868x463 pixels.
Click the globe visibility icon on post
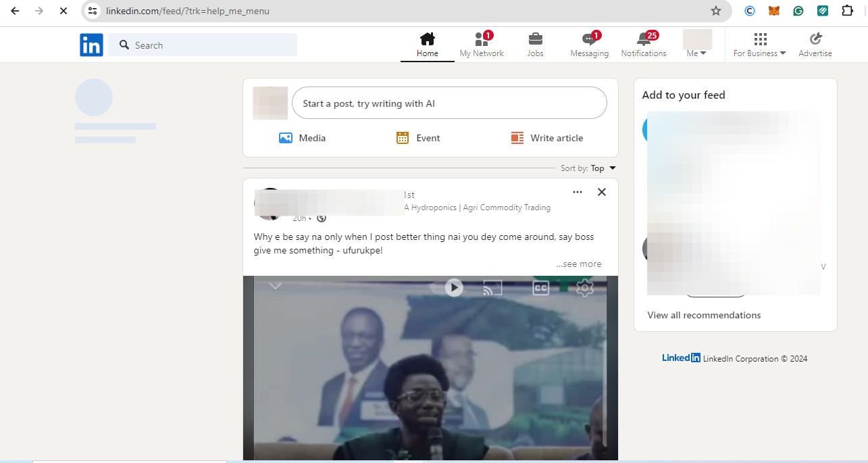point(322,218)
